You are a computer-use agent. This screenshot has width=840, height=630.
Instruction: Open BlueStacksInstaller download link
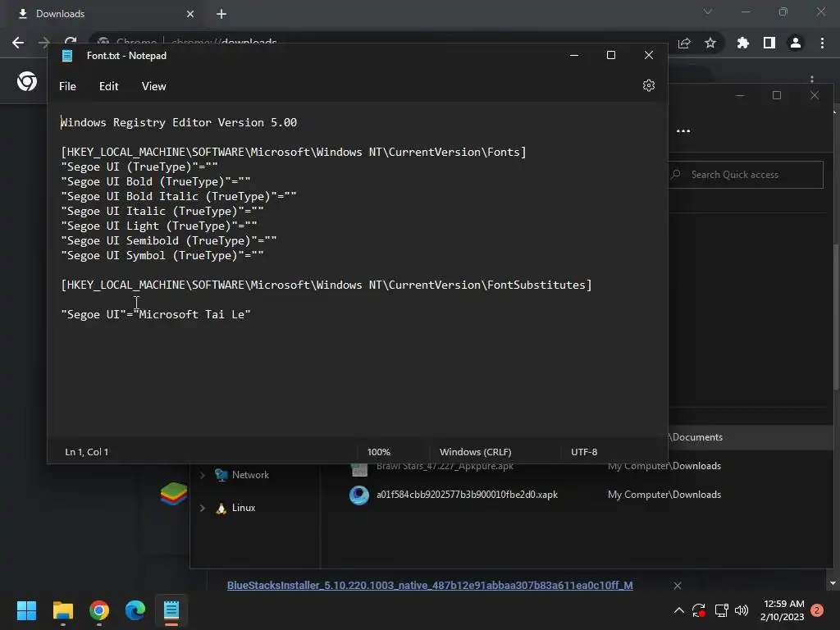[430, 586]
